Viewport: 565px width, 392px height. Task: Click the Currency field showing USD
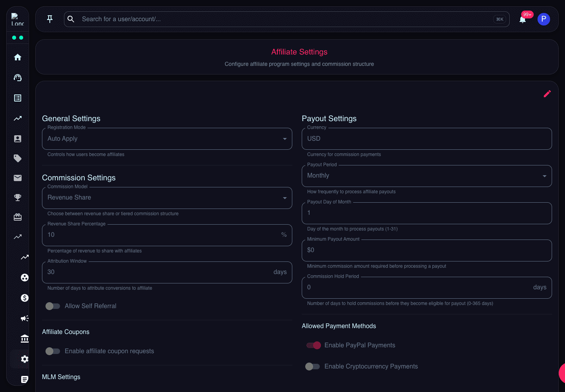427,139
